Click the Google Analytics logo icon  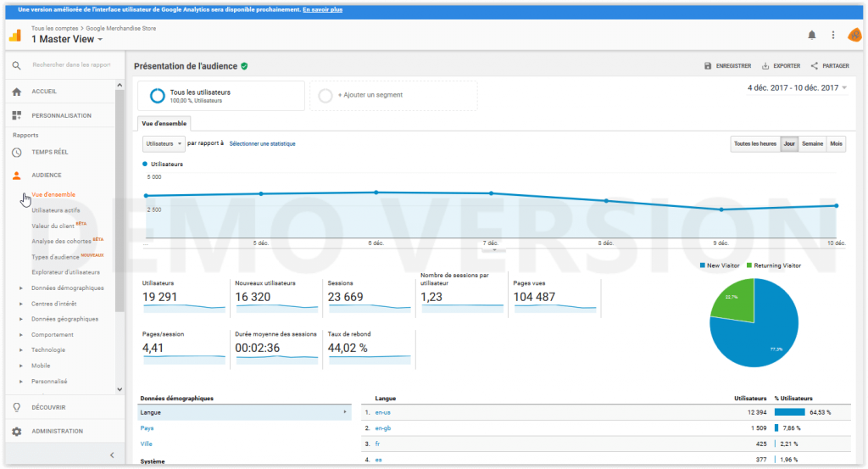pyautogui.click(x=15, y=35)
